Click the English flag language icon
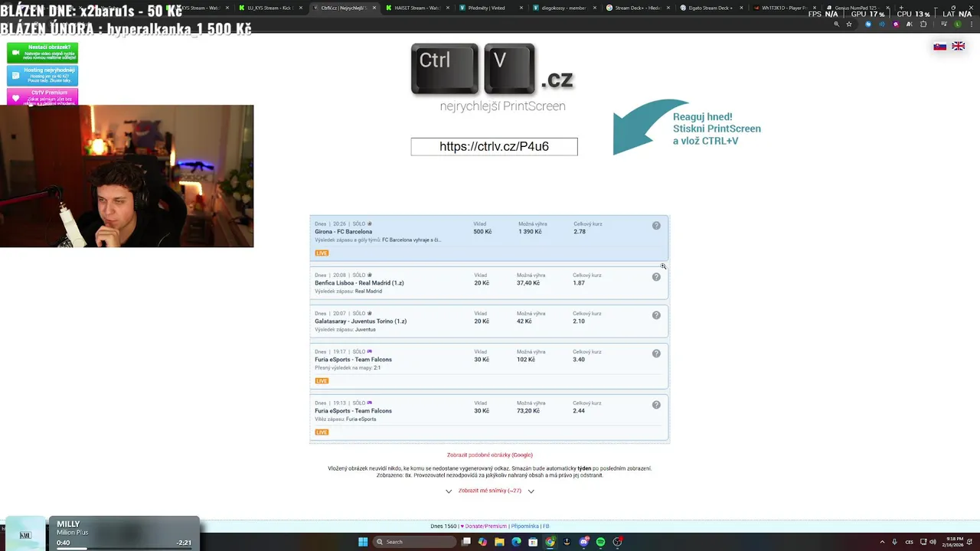Viewport: 980px width, 551px height. 958,47
